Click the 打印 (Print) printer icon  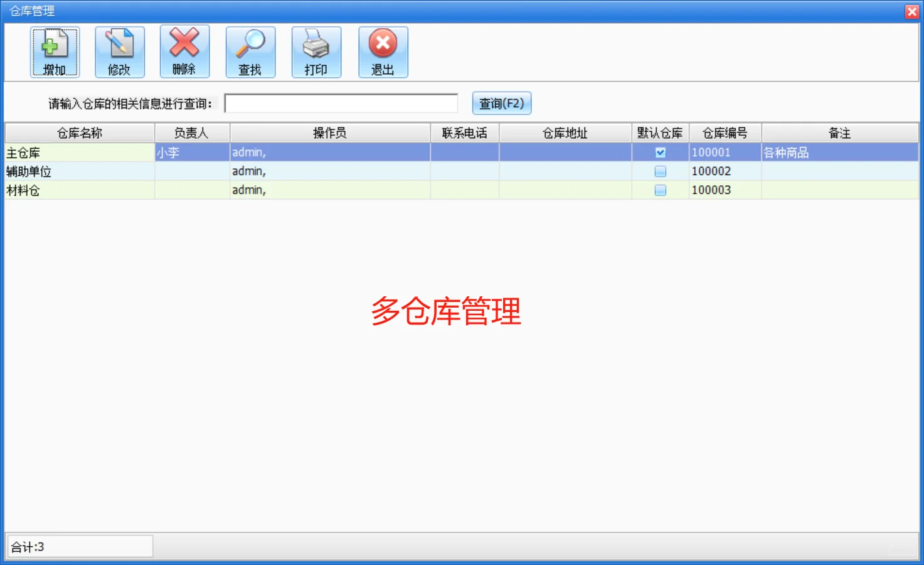click(316, 51)
